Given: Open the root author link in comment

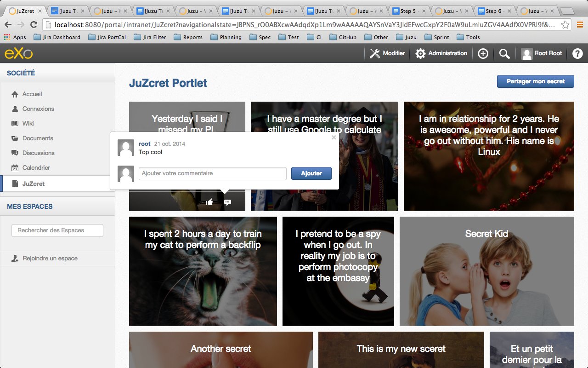Looking at the screenshot, I should pos(145,144).
